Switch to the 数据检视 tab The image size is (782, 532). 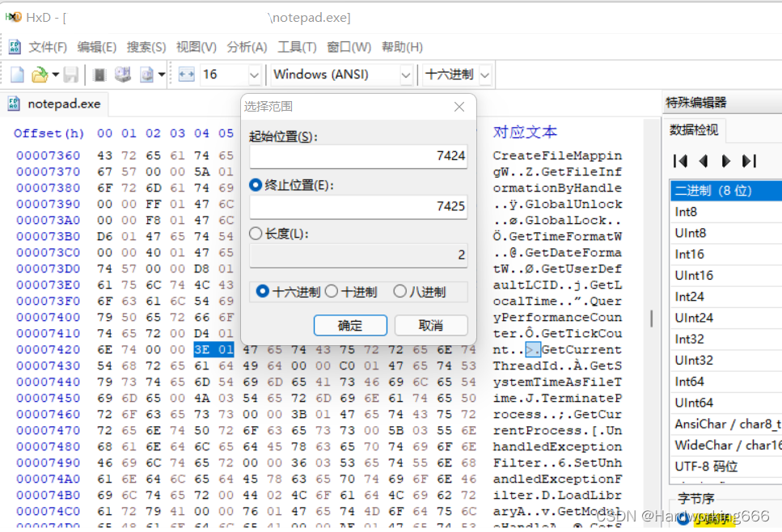pyautogui.click(x=694, y=130)
